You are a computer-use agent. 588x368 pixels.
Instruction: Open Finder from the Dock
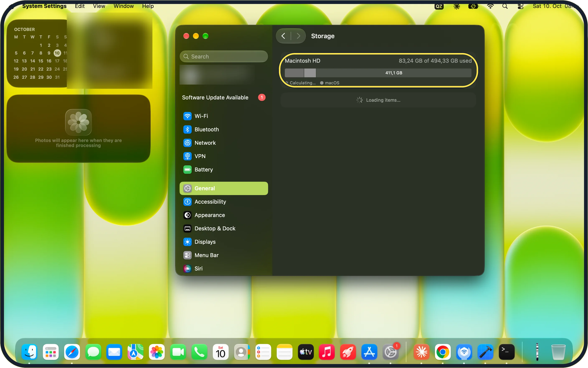tap(29, 352)
